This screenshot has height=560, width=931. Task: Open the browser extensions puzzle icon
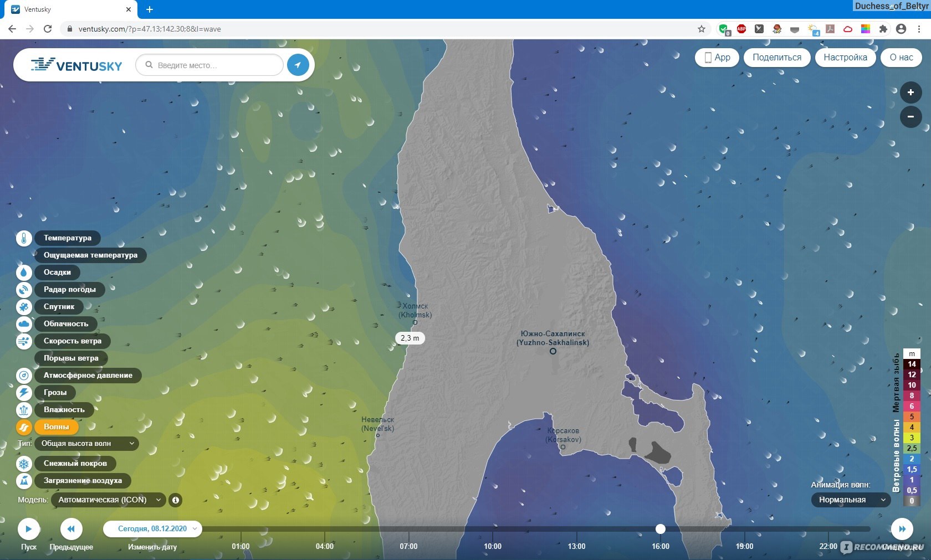pyautogui.click(x=883, y=29)
